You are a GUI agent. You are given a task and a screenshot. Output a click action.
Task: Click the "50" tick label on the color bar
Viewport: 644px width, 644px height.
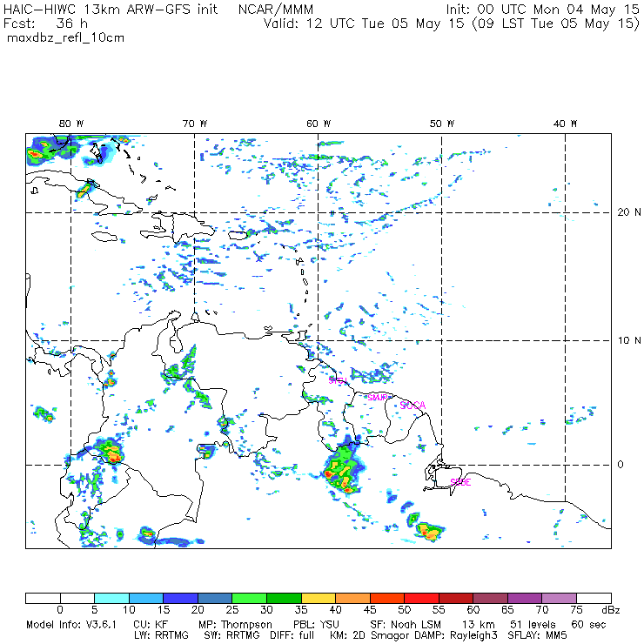tap(404, 610)
